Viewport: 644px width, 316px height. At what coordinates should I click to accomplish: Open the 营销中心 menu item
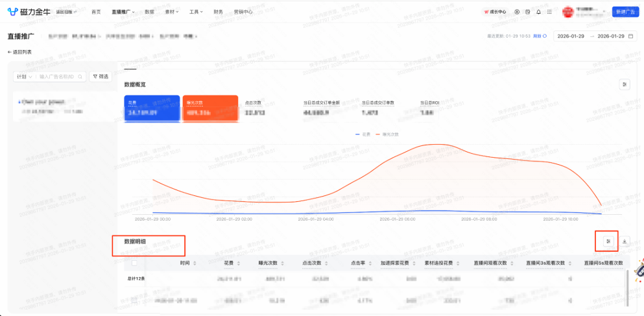pos(243,12)
